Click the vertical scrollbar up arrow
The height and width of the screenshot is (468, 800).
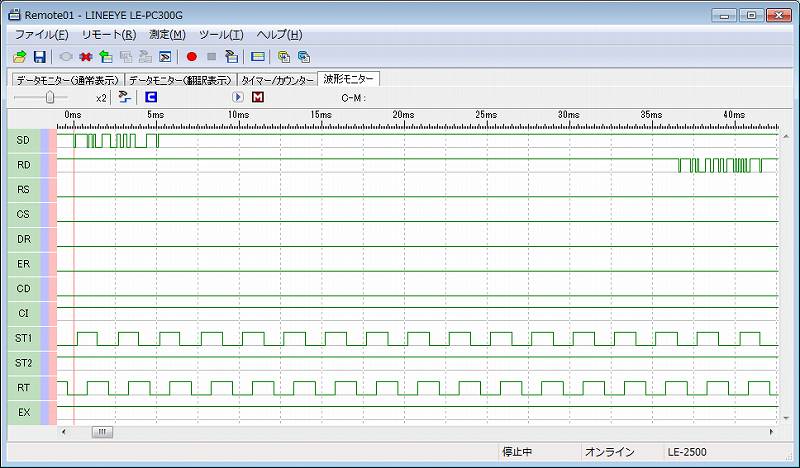click(x=786, y=136)
